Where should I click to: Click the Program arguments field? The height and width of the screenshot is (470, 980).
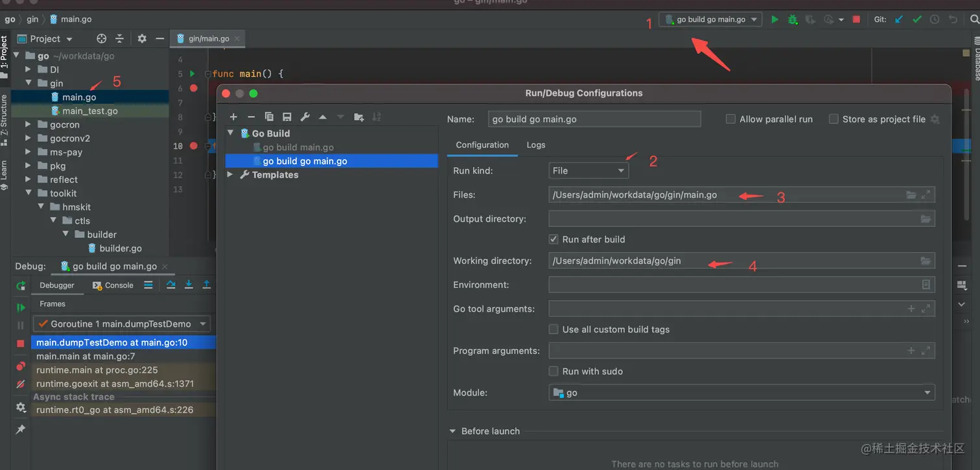click(741, 351)
